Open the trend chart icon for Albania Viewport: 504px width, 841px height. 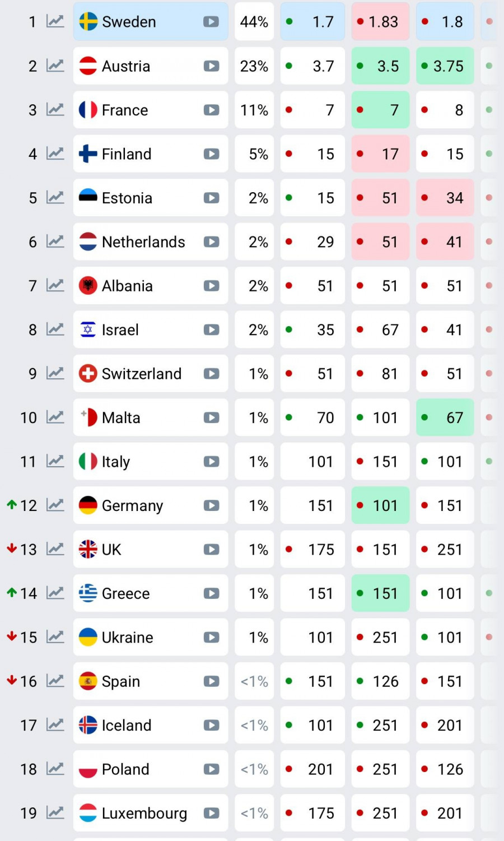[55, 285]
